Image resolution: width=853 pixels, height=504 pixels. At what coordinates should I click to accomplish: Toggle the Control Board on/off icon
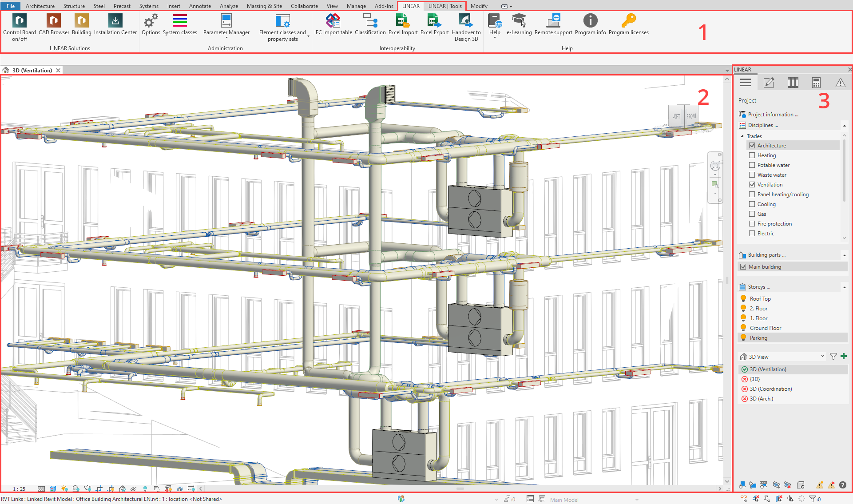[x=19, y=20]
